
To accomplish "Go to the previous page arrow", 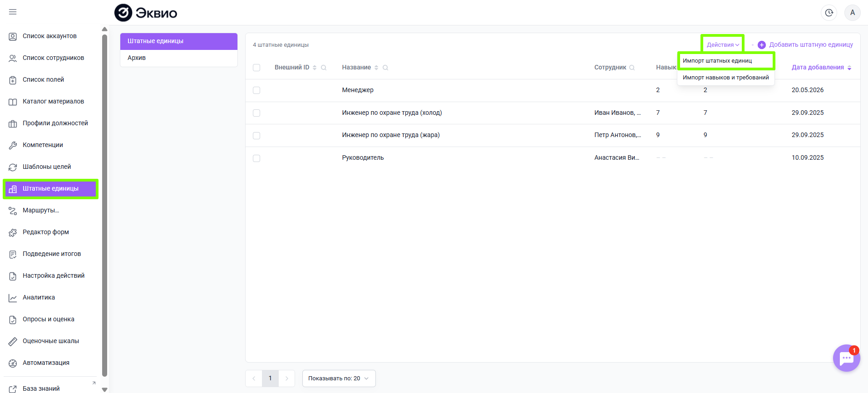I will (254, 378).
